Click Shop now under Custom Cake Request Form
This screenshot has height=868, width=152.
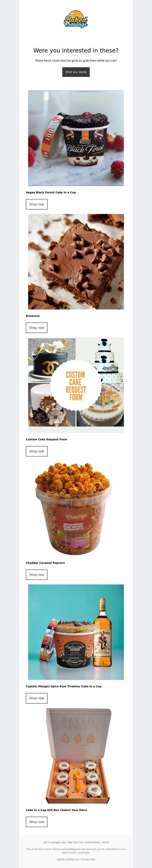(x=36, y=451)
